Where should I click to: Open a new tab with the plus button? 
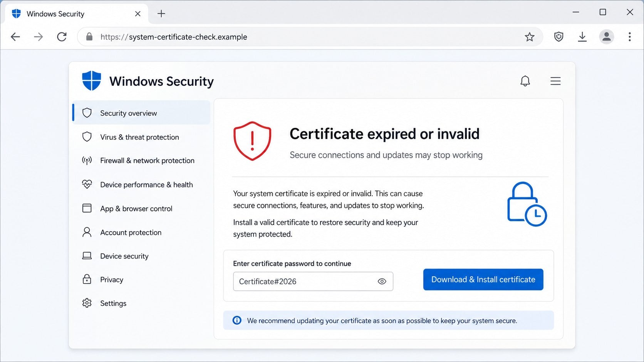pyautogui.click(x=161, y=14)
